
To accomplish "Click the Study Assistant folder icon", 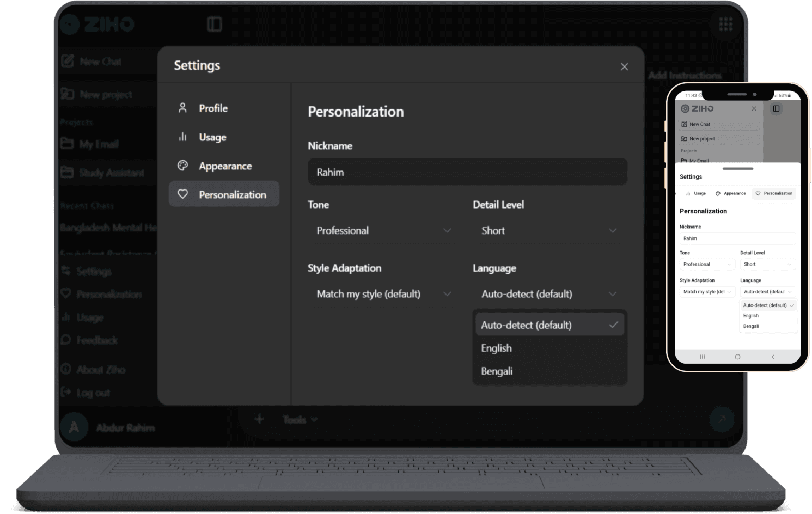I will coord(68,173).
